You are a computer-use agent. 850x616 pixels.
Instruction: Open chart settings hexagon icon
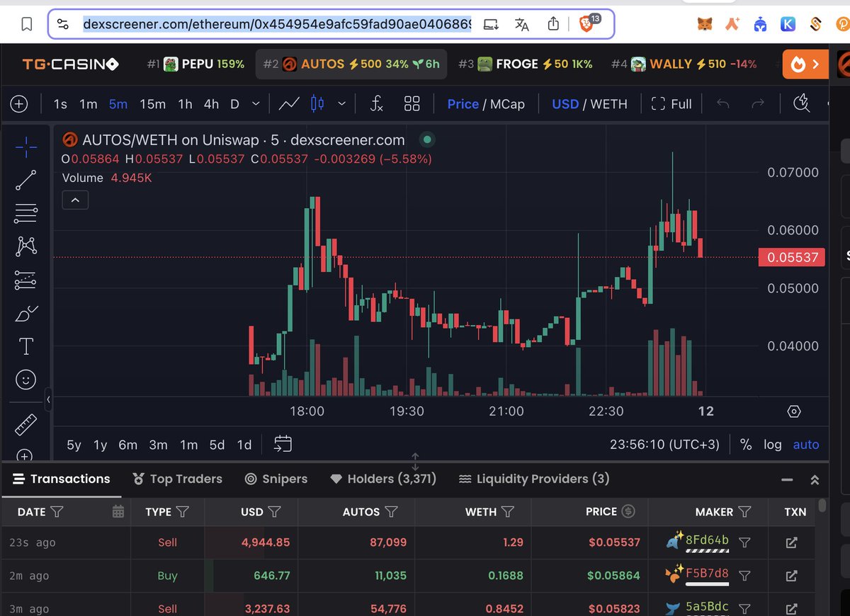(x=794, y=411)
